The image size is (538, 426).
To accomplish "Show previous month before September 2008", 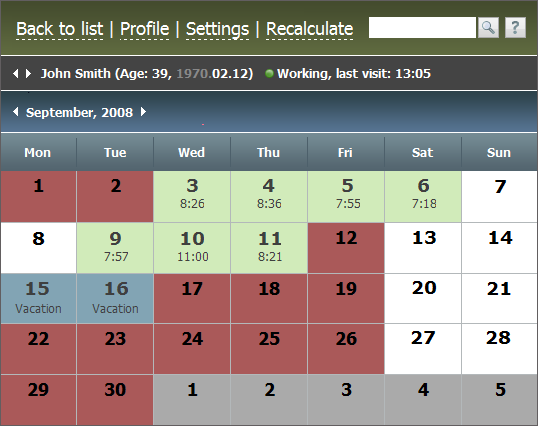I will [15, 112].
